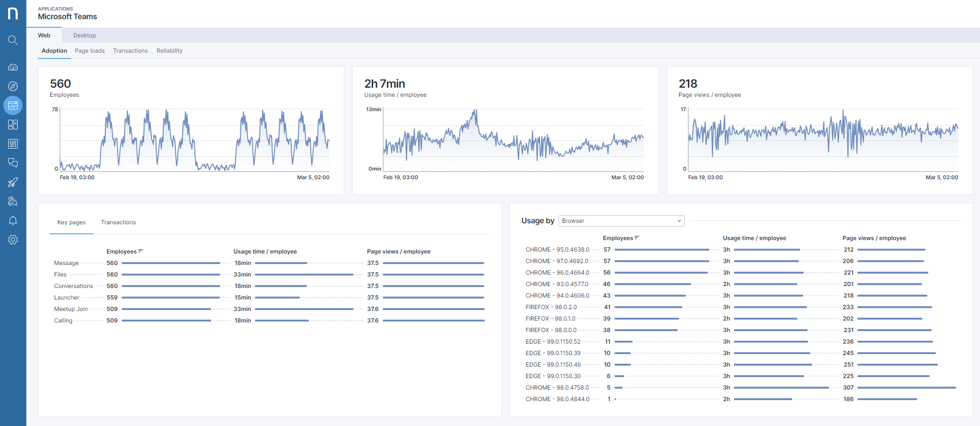Sort Usage by table Employees sort icon

(637, 238)
